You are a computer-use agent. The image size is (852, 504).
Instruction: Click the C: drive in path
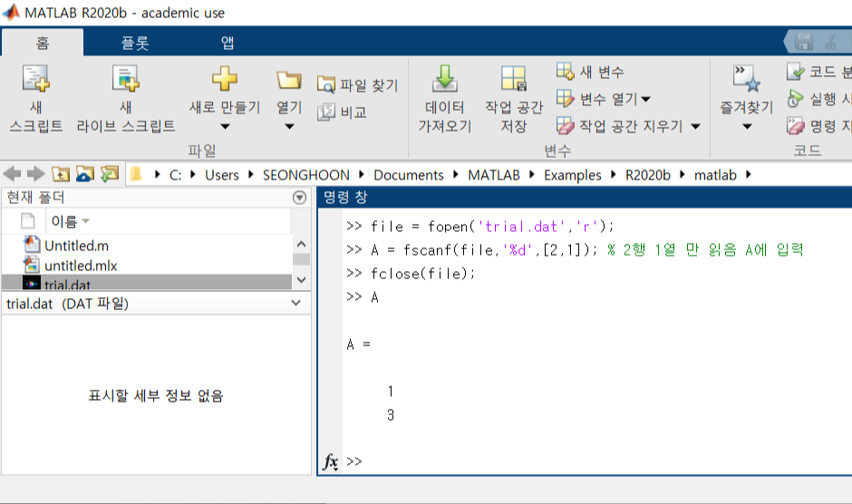coord(175,175)
